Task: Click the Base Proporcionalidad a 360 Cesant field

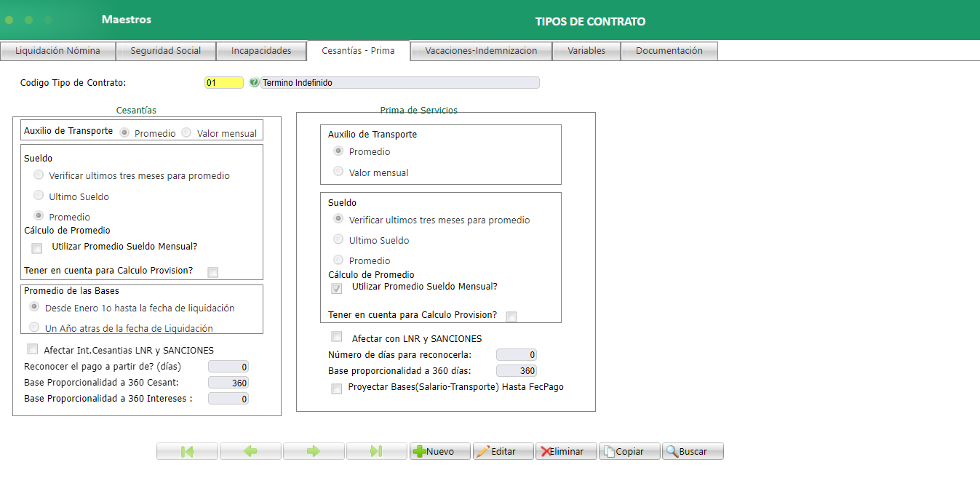Action: tap(228, 383)
